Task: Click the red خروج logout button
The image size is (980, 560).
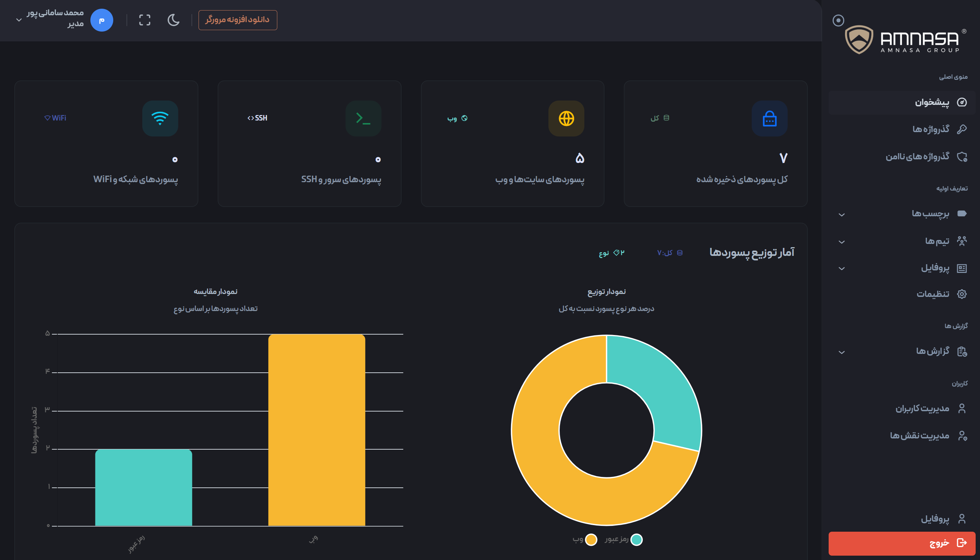Action: tap(902, 543)
